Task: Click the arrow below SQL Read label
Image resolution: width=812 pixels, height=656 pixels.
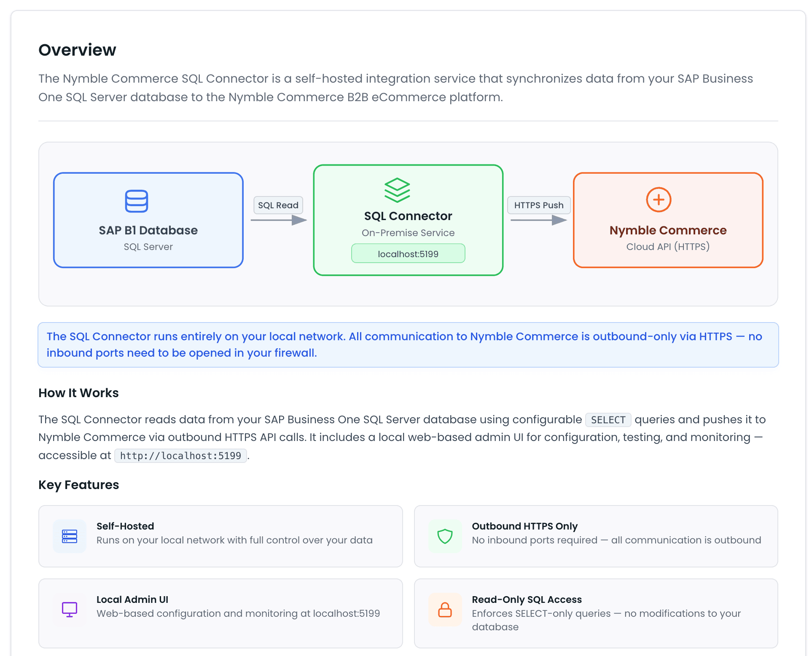Action: click(279, 220)
